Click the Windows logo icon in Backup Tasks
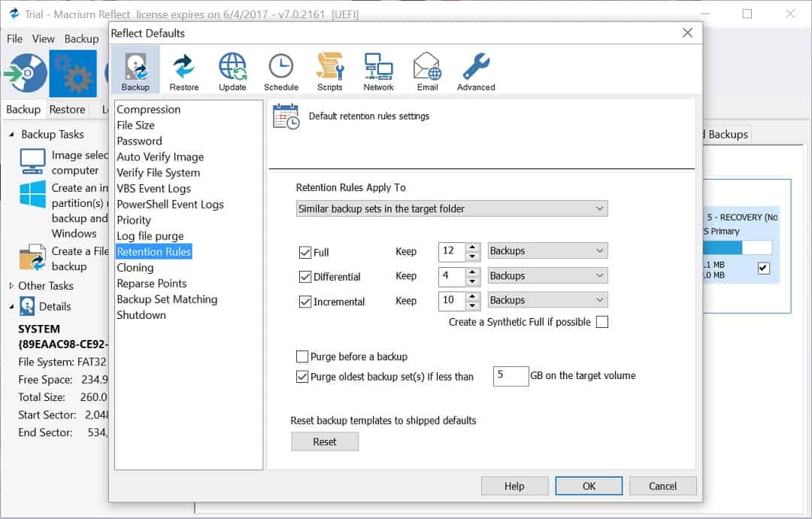Screen dimensions: 812x519 32,194
